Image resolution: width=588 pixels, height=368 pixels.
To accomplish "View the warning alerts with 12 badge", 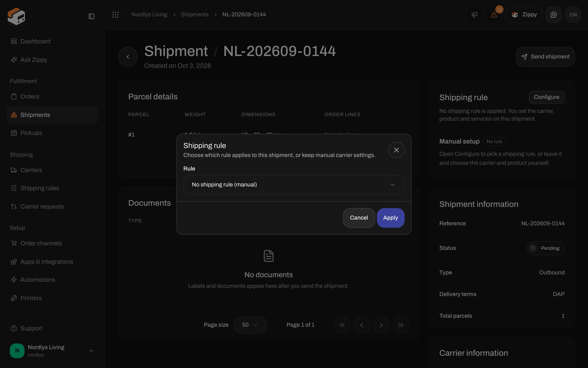I will pos(494,15).
